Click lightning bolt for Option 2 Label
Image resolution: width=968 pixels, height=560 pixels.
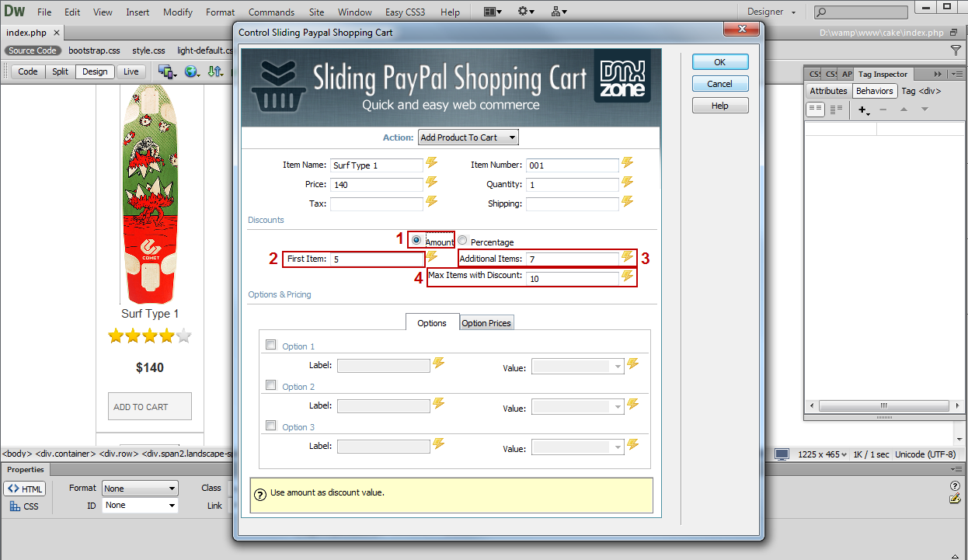(x=438, y=404)
